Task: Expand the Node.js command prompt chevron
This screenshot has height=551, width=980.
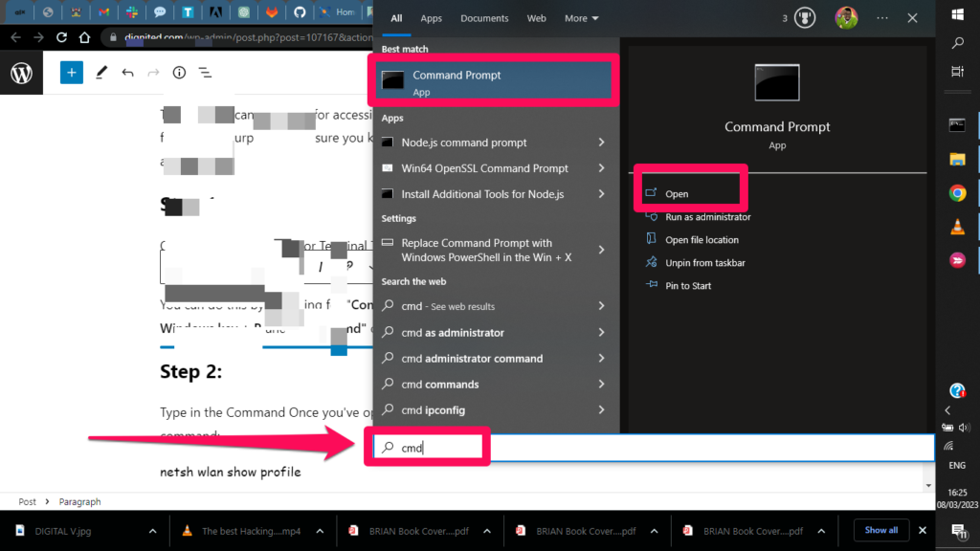Action: 601,143
